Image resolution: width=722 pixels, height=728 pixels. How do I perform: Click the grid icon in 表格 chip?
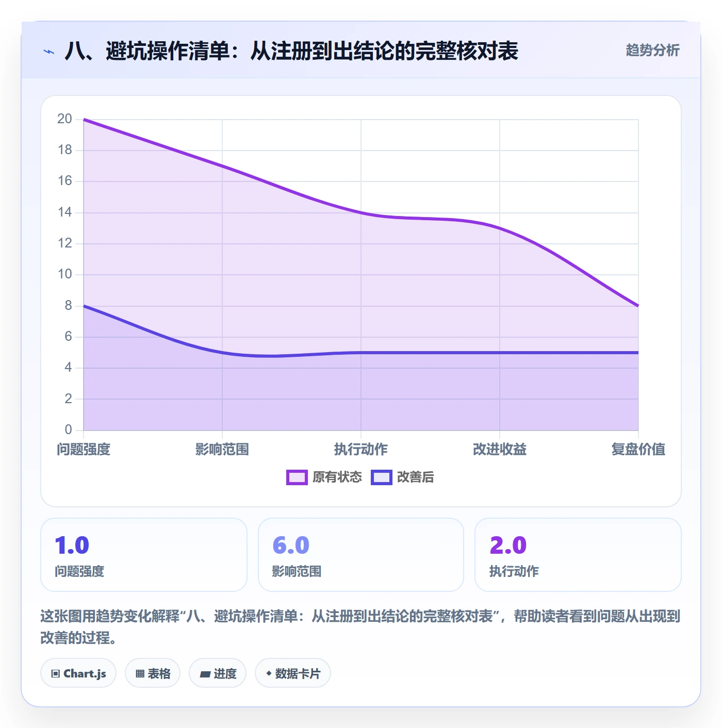click(x=140, y=674)
